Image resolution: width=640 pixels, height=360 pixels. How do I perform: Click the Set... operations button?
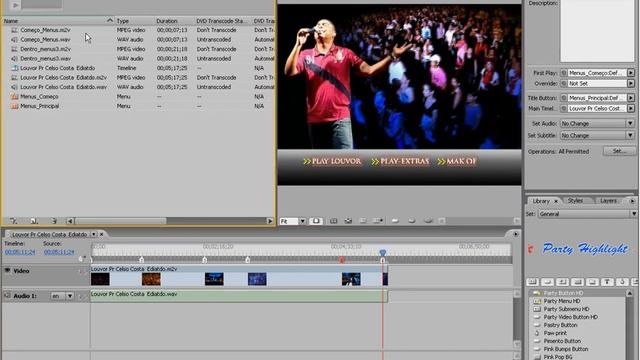(x=619, y=151)
